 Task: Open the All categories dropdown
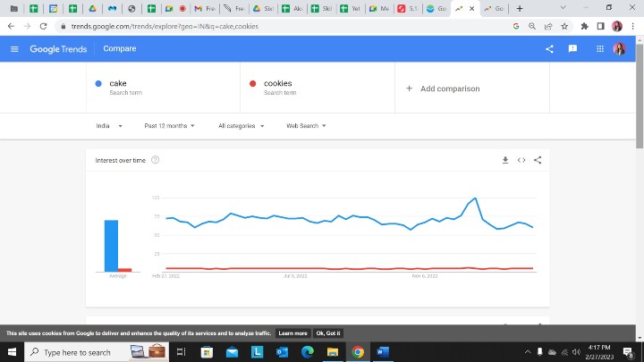(241, 126)
